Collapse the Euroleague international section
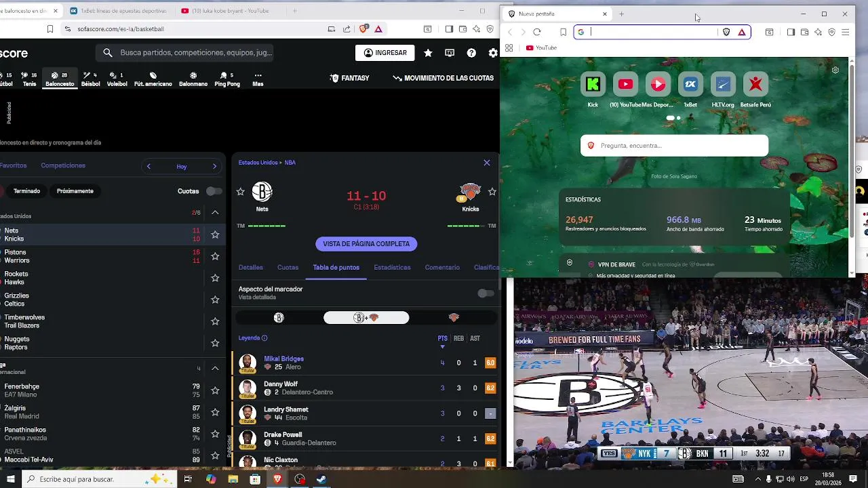 tap(215, 368)
